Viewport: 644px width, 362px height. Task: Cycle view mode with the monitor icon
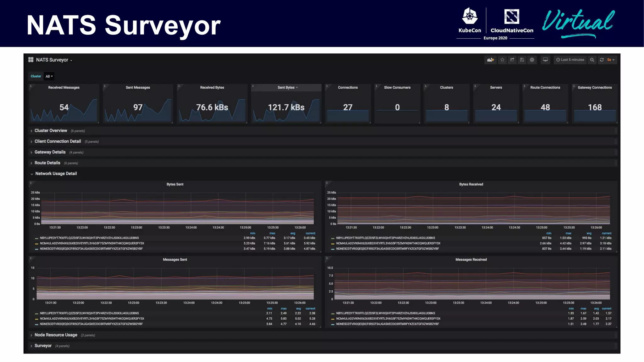pos(546,60)
